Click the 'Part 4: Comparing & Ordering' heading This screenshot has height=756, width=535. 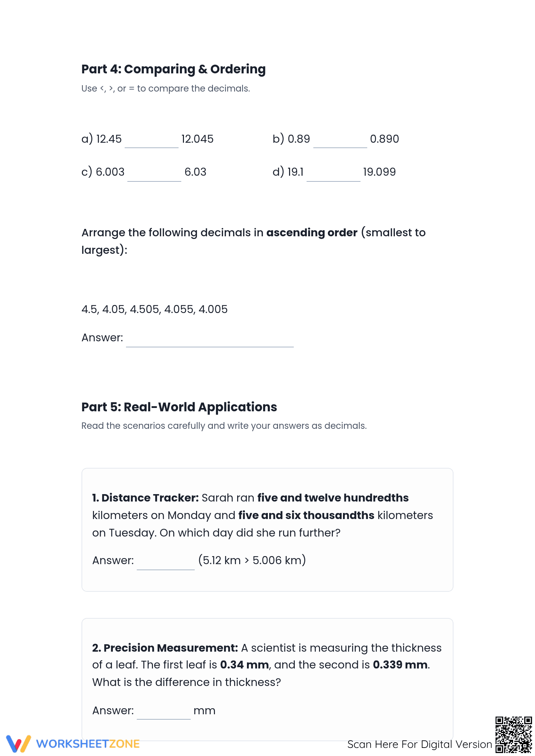(x=174, y=69)
